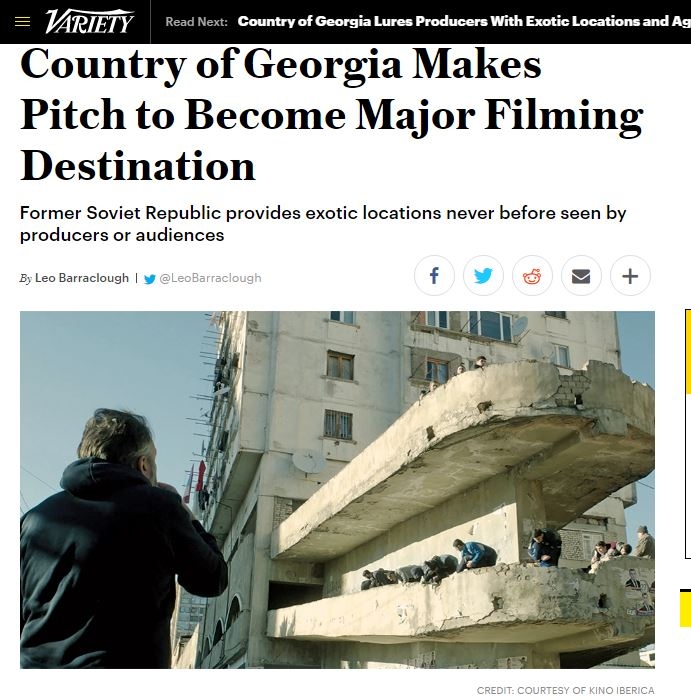Image resolution: width=691 pixels, height=700 pixels.
Task: Open the article's main photo
Action: [x=337, y=490]
